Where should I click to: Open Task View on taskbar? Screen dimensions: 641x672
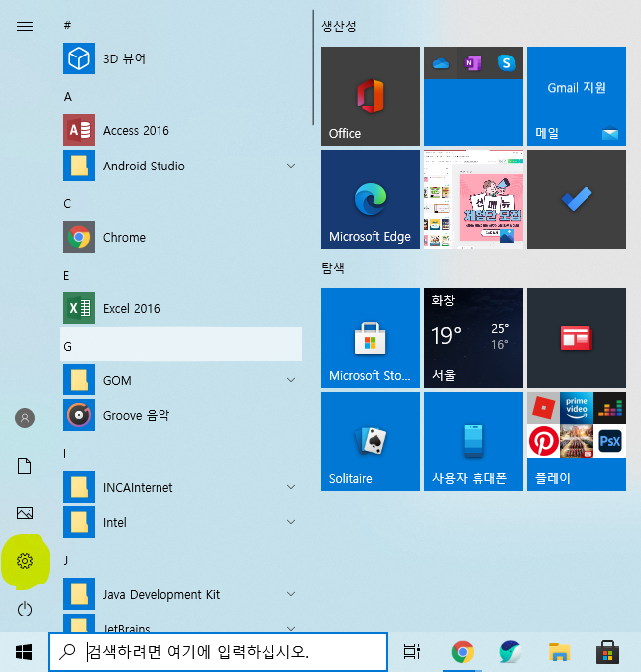click(x=412, y=652)
